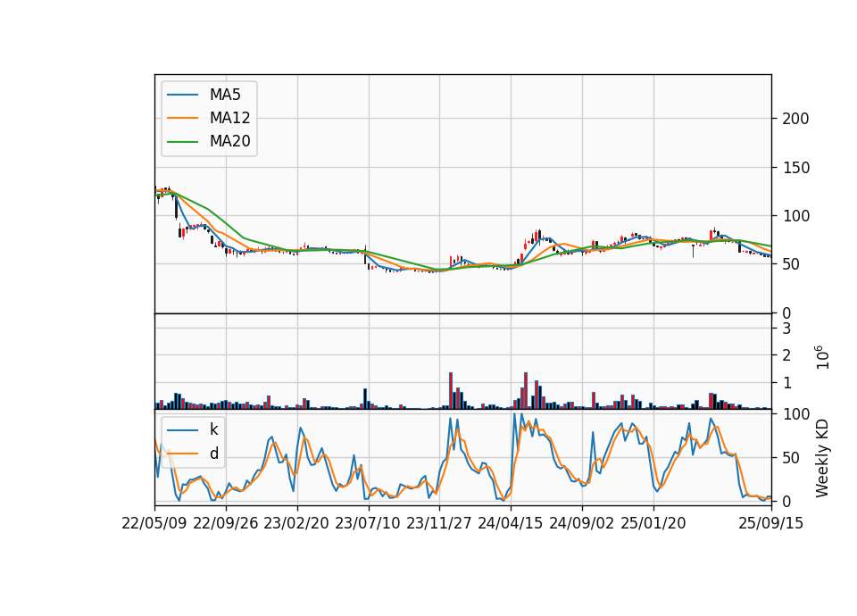Click the d legend label
Viewport: 857px width, 616px height.
(x=213, y=454)
